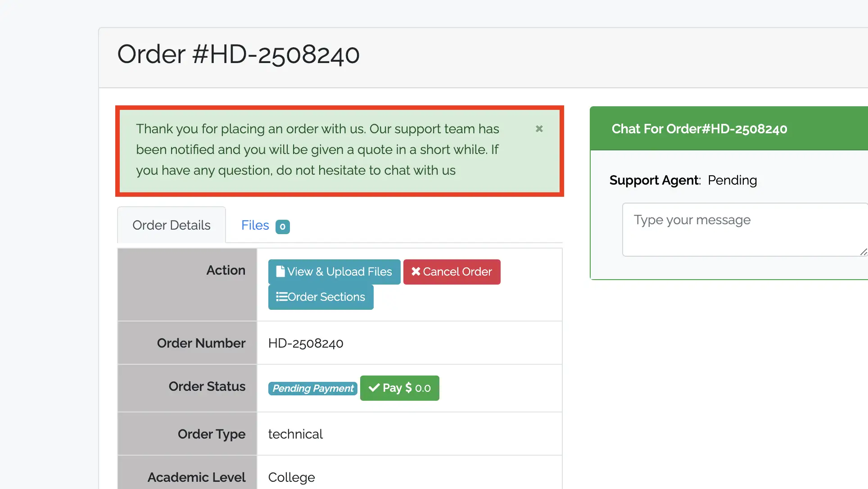Focus the Type your message chat box
Viewport: 868px width, 489px height.
click(738, 230)
